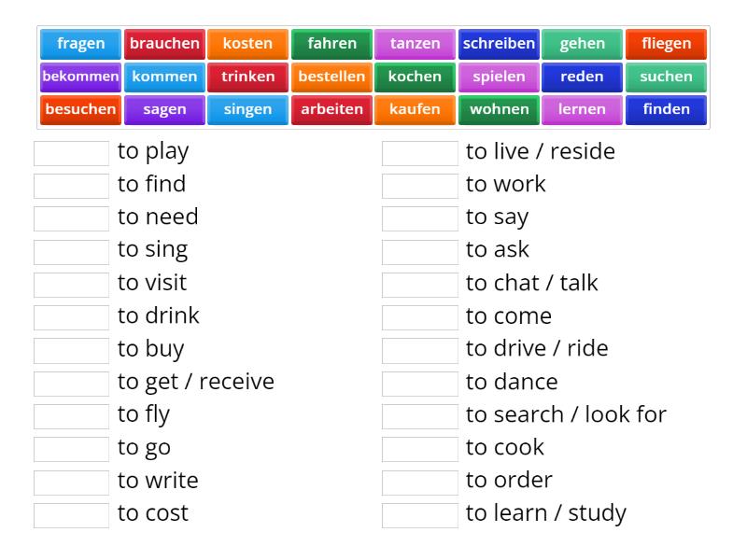Select the "singen" tile
The width and height of the screenshot is (747, 560).
[x=247, y=109]
